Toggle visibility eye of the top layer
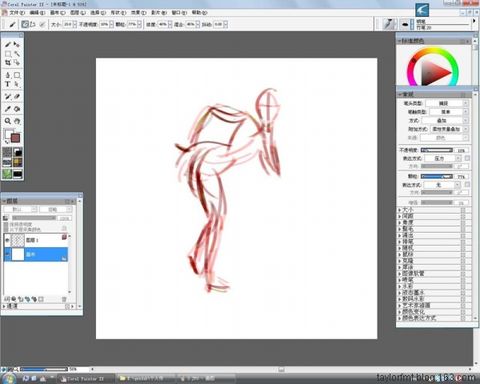Screen dimensions: 480x384 click(7, 240)
